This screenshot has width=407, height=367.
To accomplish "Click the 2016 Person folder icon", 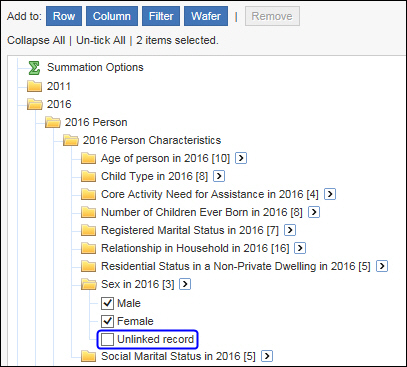I will click(x=53, y=122).
